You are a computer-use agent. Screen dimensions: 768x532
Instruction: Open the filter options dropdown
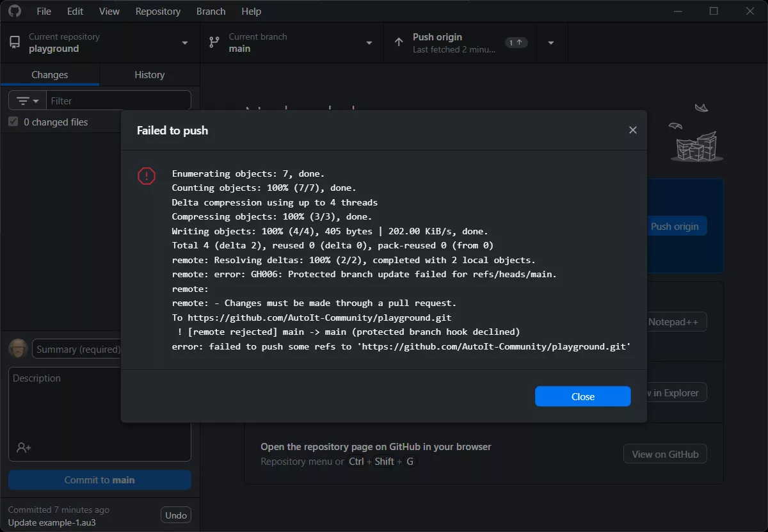(x=28, y=101)
